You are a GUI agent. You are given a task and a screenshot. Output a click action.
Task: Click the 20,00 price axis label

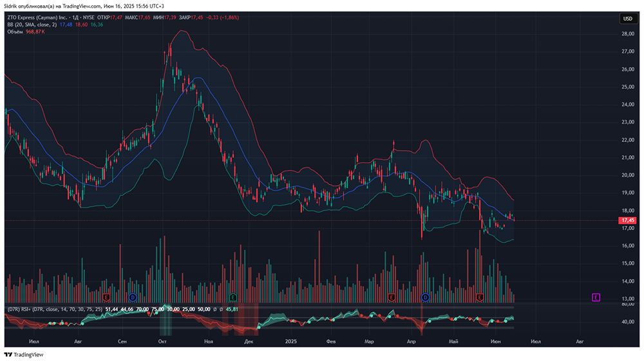[x=628, y=175]
